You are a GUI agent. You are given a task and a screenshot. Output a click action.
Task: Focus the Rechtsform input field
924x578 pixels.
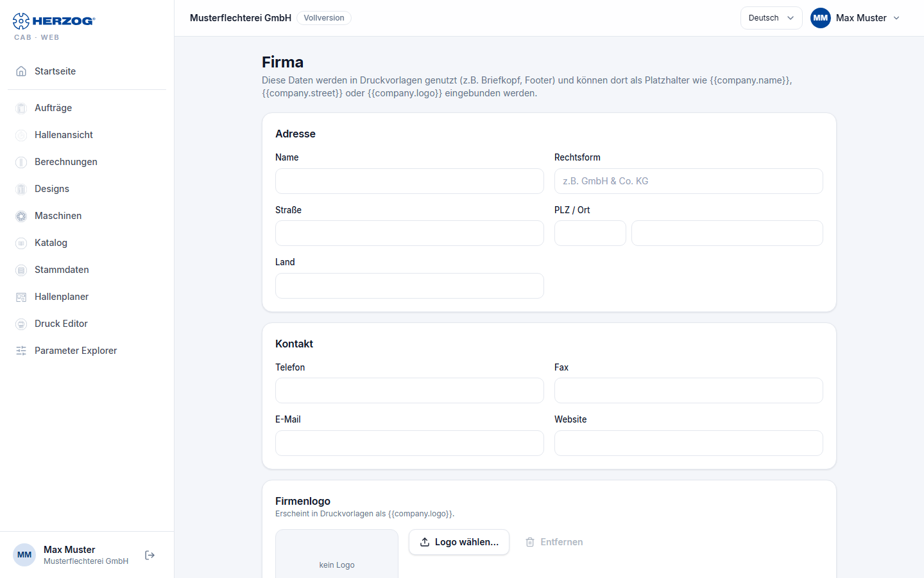click(689, 181)
